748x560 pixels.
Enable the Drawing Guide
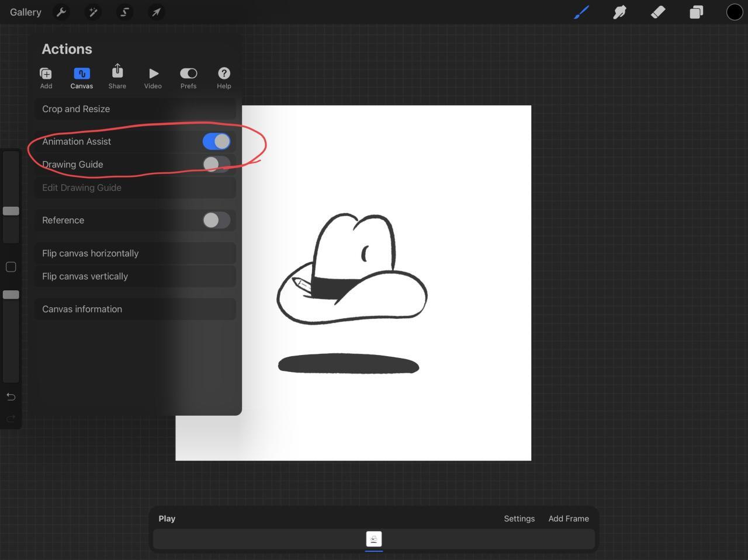tap(216, 164)
